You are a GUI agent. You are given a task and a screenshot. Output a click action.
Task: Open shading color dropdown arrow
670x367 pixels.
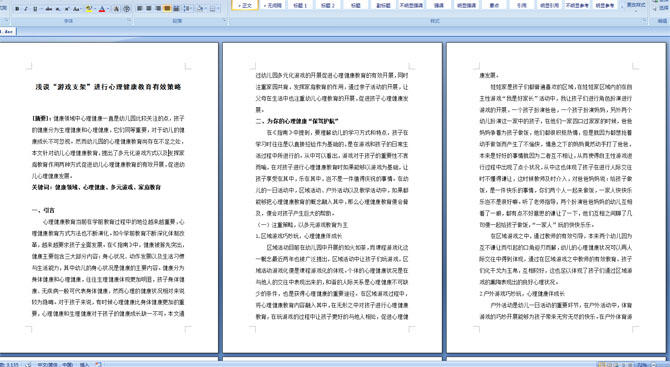pyautogui.click(x=206, y=8)
